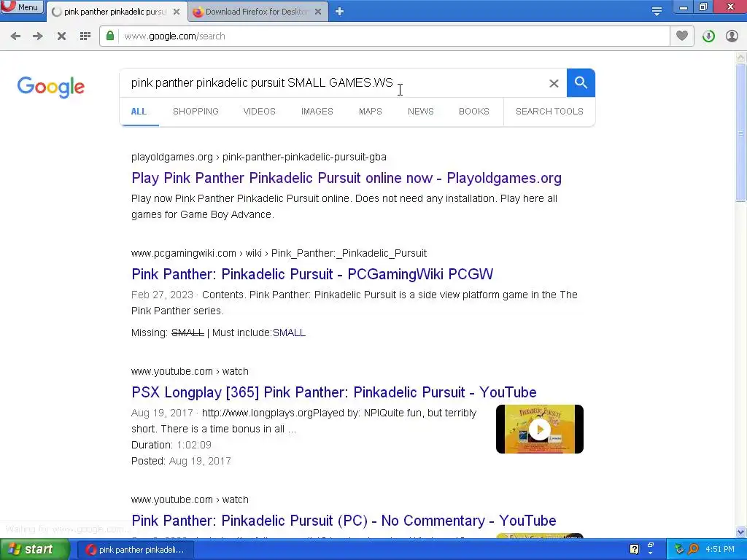Open the Speed Dial grid
Screen dimensions: 747x560
[x=85, y=36]
